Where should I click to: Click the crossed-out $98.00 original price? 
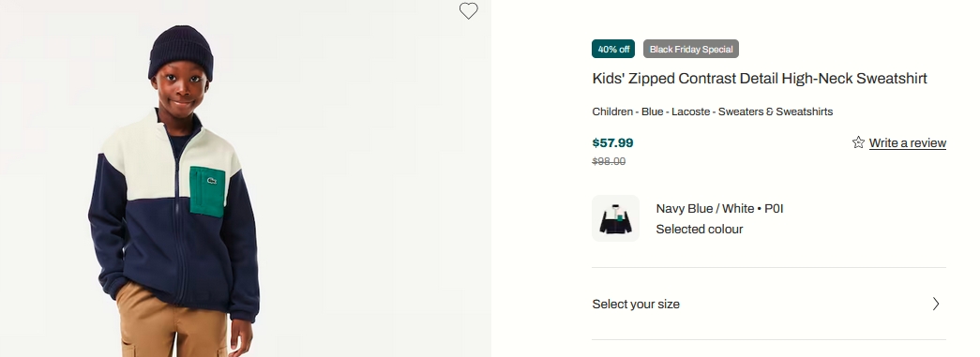click(609, 162)
